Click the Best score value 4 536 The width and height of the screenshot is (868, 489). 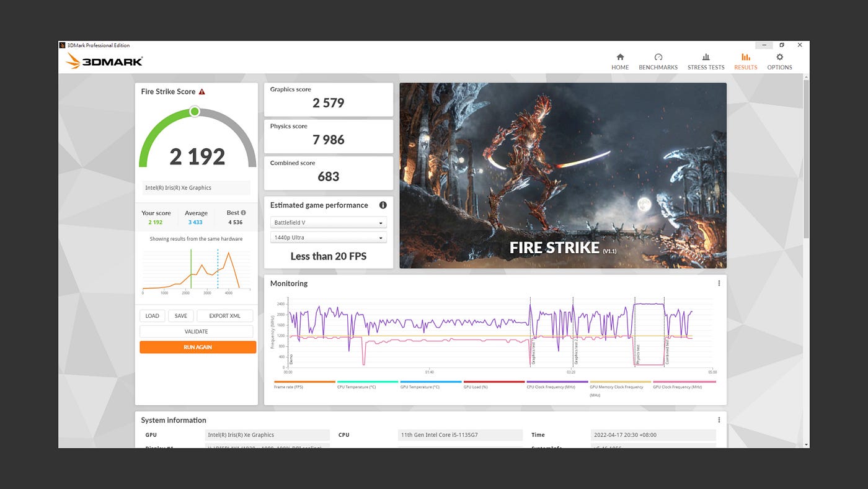(x=236, y=222)
